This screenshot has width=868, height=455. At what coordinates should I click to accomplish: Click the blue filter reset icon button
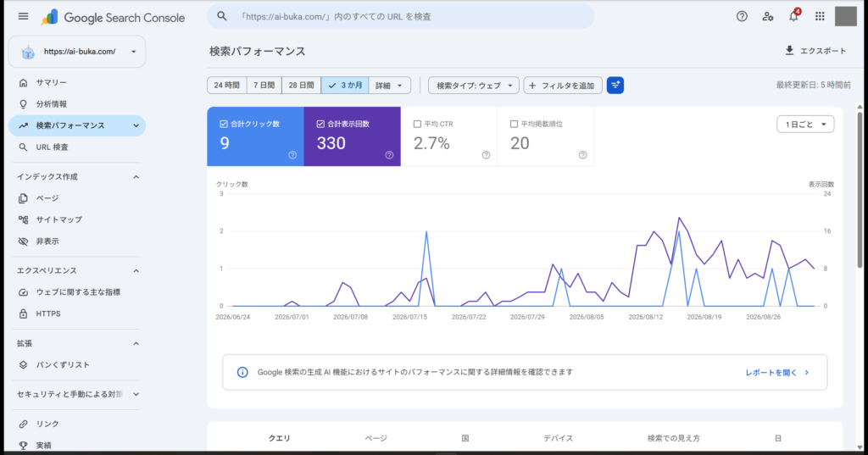615,86
